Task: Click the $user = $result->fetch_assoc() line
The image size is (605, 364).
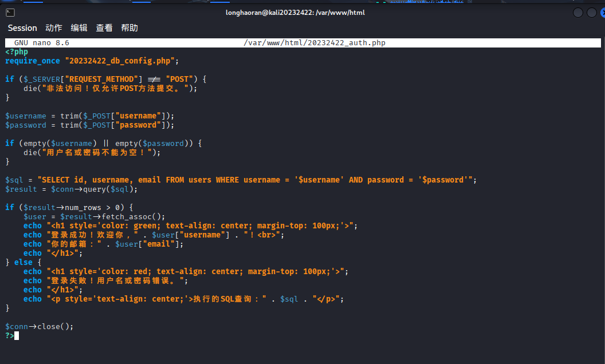Action: tap(94, 217)
